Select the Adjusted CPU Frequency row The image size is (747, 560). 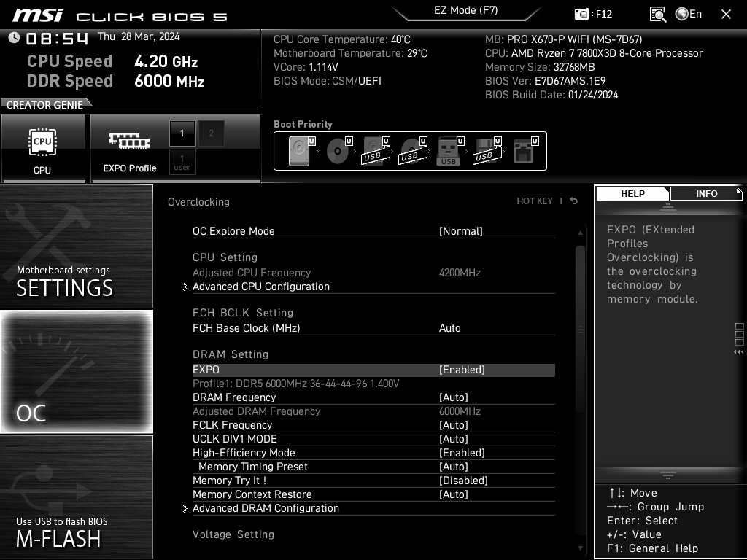click(x=373, y=273)
